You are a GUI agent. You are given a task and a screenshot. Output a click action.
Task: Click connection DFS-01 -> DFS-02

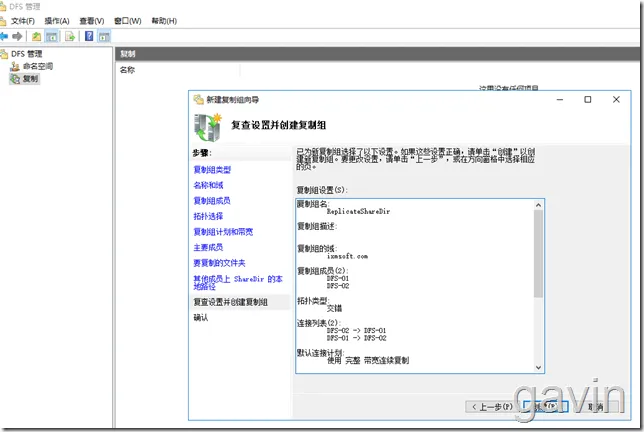tap(356, 338)
